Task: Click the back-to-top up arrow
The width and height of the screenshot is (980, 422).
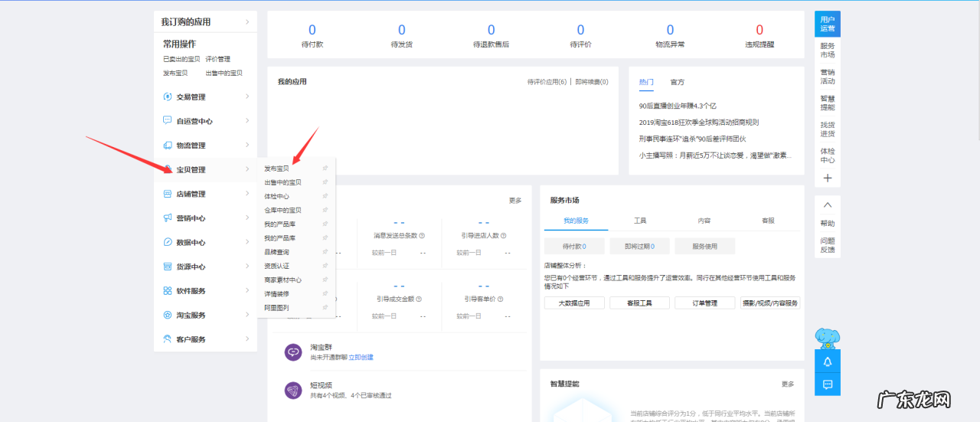Action: [828, 205]
